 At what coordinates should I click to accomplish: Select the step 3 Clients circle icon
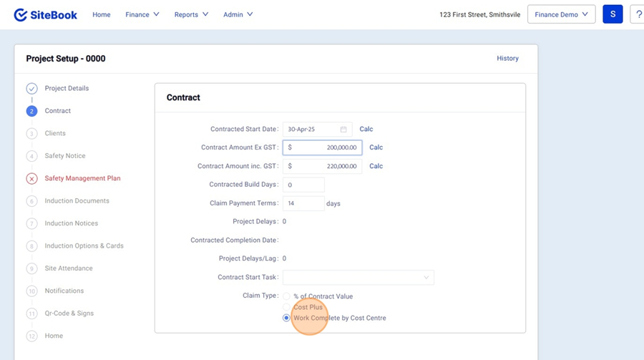coord(31,134)
